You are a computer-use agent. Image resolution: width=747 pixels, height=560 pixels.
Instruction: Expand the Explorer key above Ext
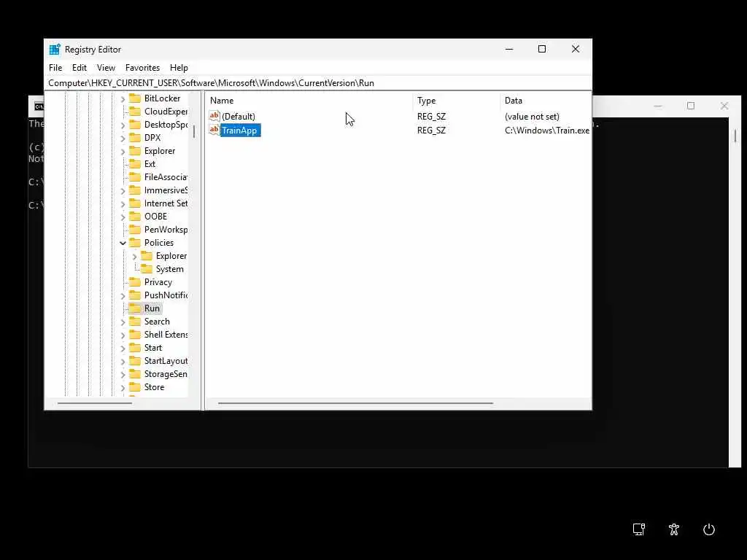coord(123,151)
